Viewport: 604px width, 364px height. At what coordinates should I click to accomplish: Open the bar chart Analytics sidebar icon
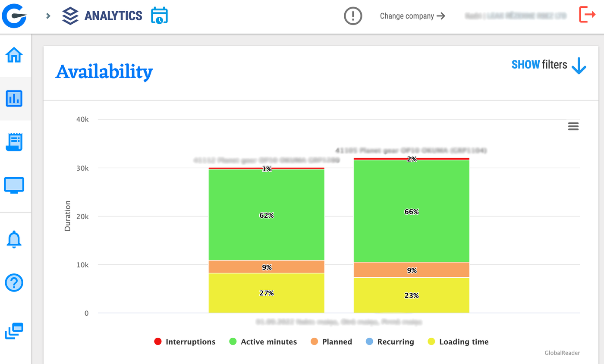(14, 99)
